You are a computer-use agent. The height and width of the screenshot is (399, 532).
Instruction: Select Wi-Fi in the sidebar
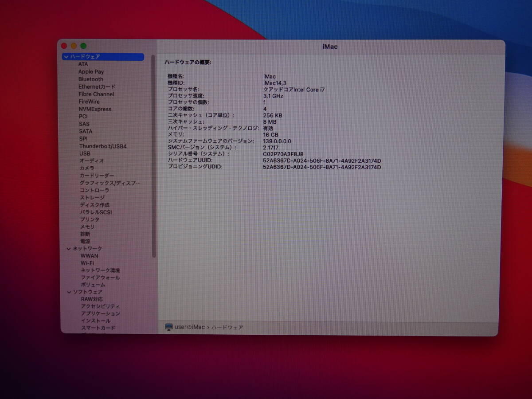coord(87,263)
